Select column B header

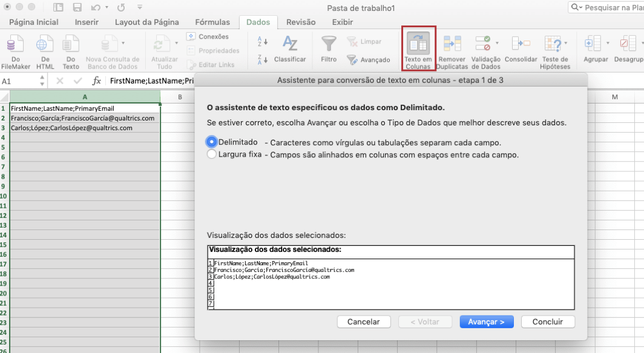click(x=180, y=97)
